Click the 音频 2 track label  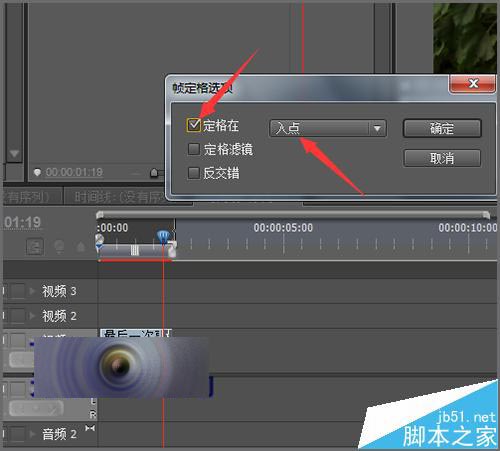click(x=59, y=434)
